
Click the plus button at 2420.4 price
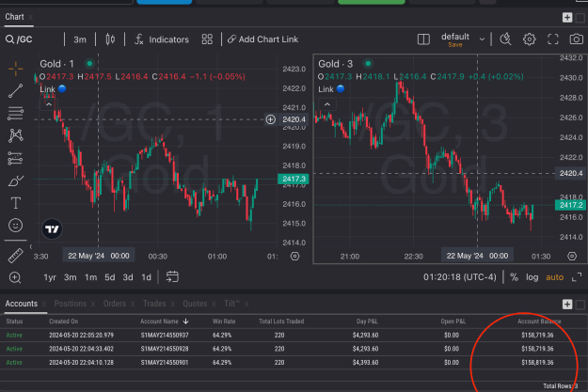click(x=270, y=119)
